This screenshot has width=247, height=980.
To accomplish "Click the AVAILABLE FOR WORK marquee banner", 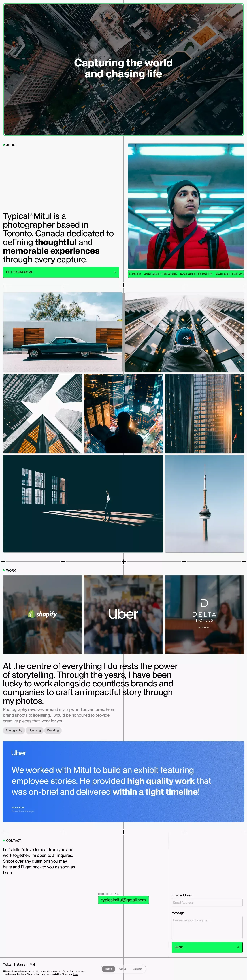I will tap(186, 274).
